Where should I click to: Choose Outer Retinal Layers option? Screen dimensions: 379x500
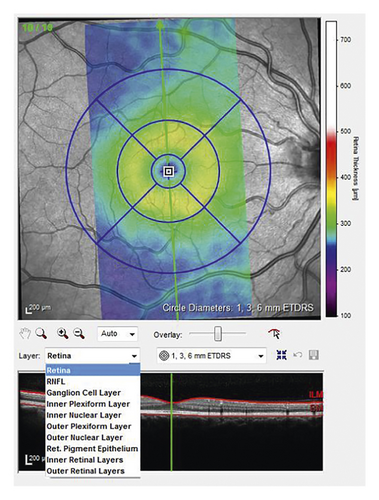[x=93, y=471]
